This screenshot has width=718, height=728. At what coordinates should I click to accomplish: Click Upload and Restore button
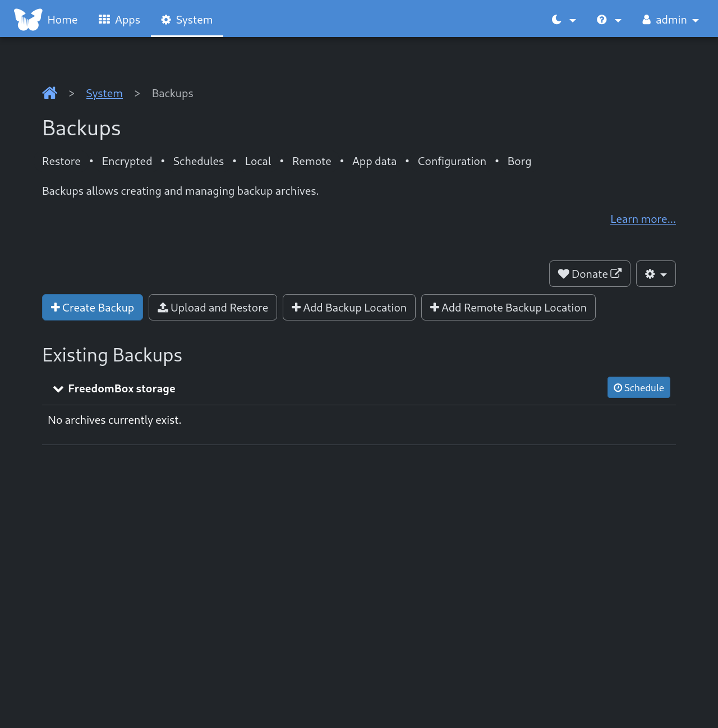[x=213, y=308]
